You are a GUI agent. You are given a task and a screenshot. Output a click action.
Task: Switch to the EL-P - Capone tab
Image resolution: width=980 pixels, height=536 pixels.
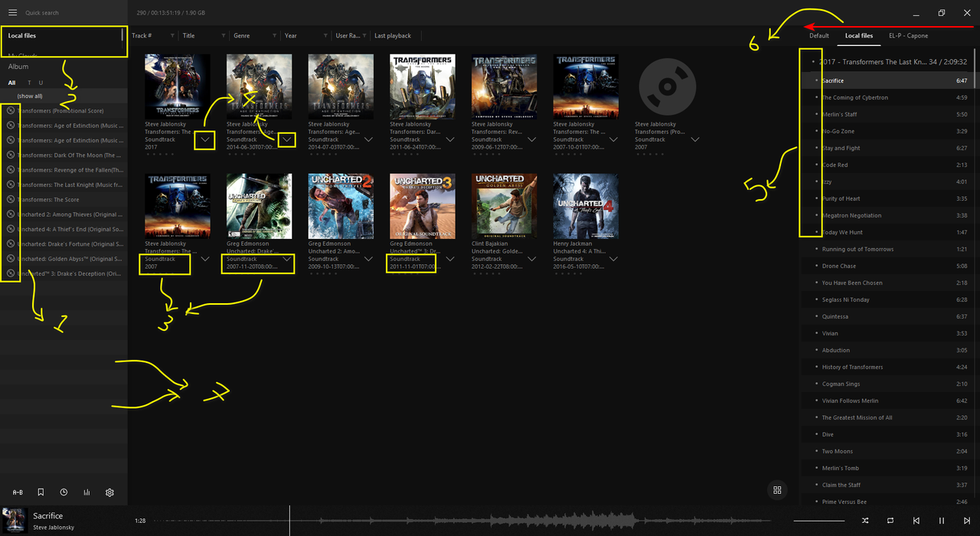(908, 36)
